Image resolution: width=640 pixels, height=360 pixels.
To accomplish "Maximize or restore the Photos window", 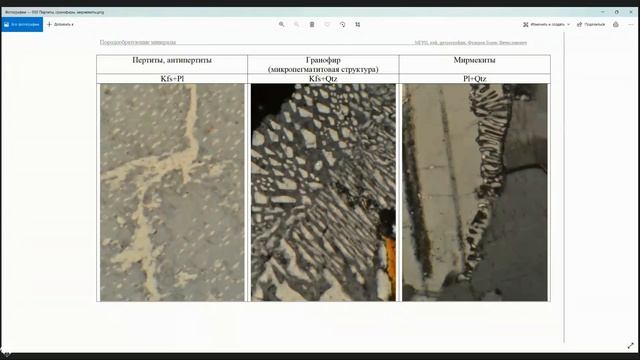I will 617,12.
